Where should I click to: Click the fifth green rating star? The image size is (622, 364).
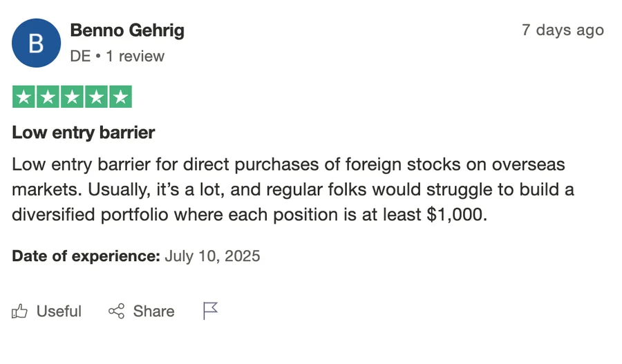pos(120,97)
